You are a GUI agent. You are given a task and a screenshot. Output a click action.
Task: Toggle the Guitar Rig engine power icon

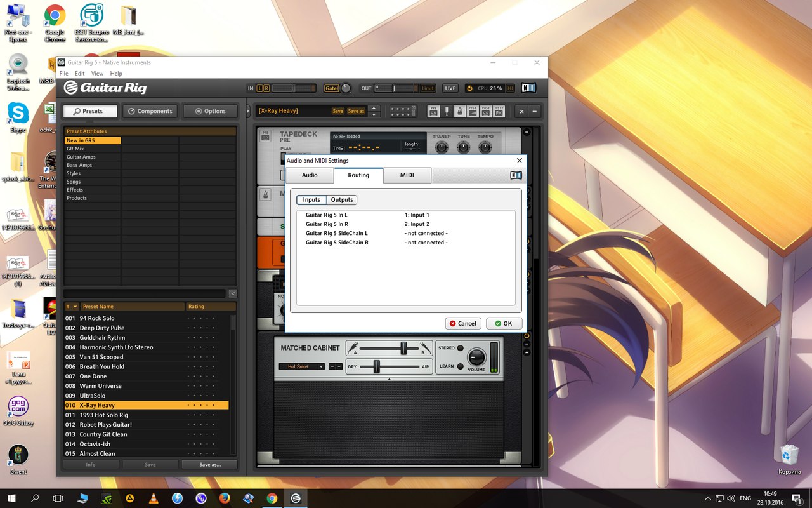[x=469, y=88]
